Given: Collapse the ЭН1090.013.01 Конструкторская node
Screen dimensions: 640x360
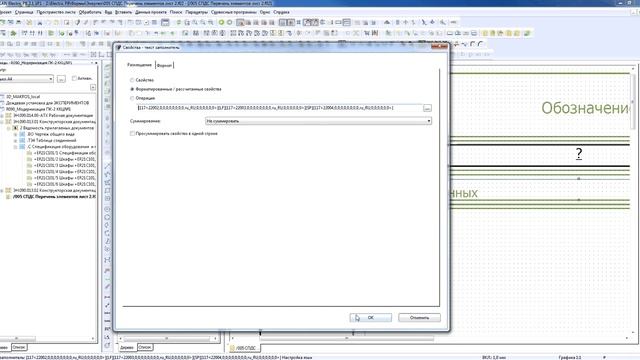Looking at the screenshot, I should click(2, 122).
